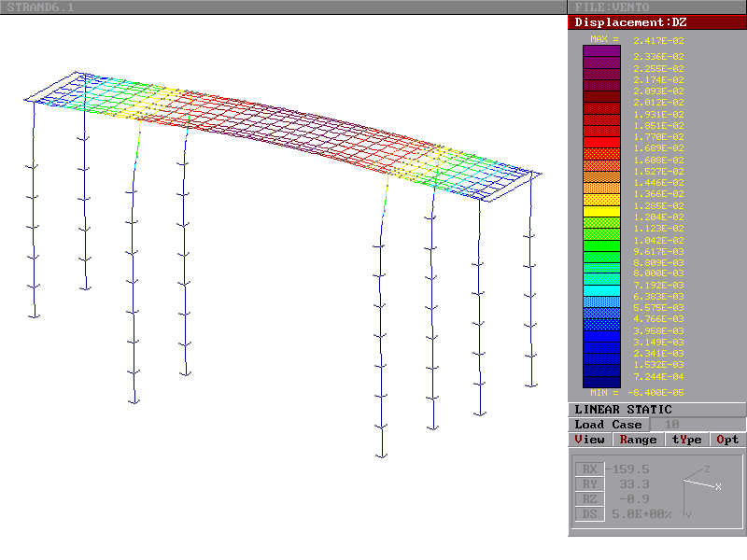This screenshot has height=560, width=747.
Task: Open the View menu tab
Action: [590, 440]
